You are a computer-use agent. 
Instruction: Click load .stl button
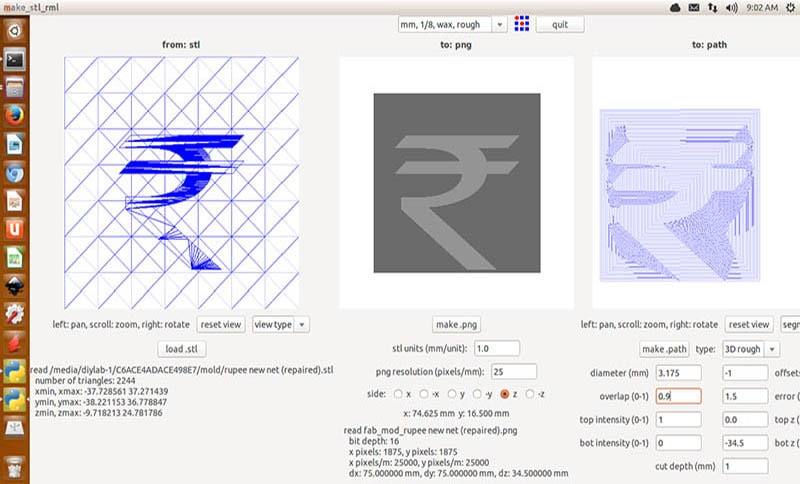pos(182,349)
